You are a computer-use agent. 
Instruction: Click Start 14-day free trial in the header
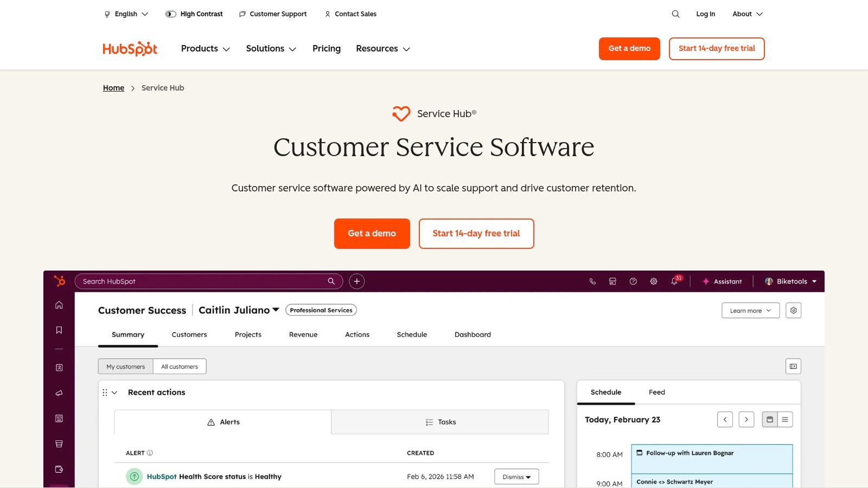[717, 49]
